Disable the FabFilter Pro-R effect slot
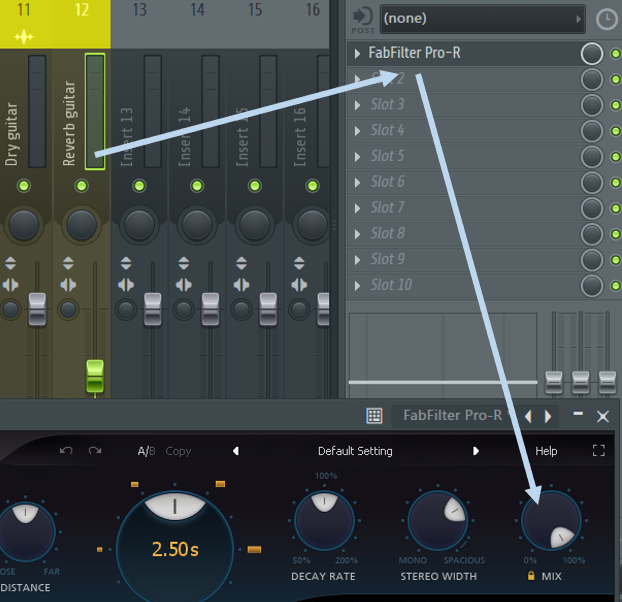This screenshot has width=622, height=602. point(616,54)
